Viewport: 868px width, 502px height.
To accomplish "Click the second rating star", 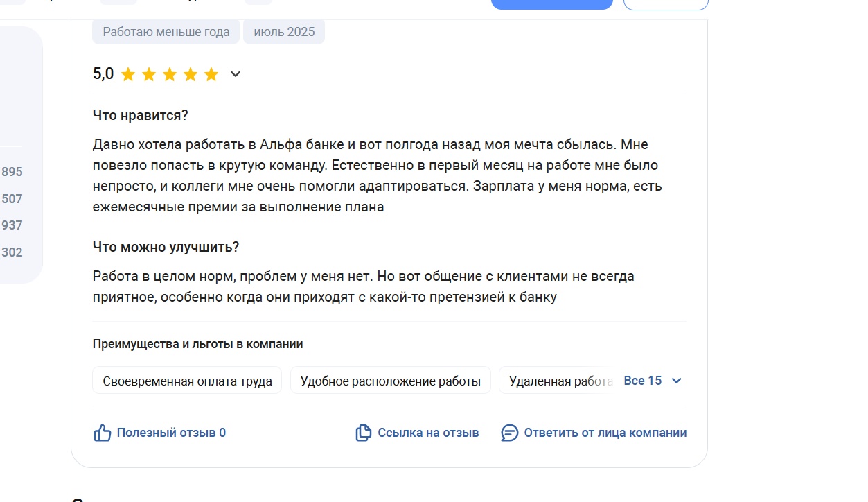I will pos(149,74).
